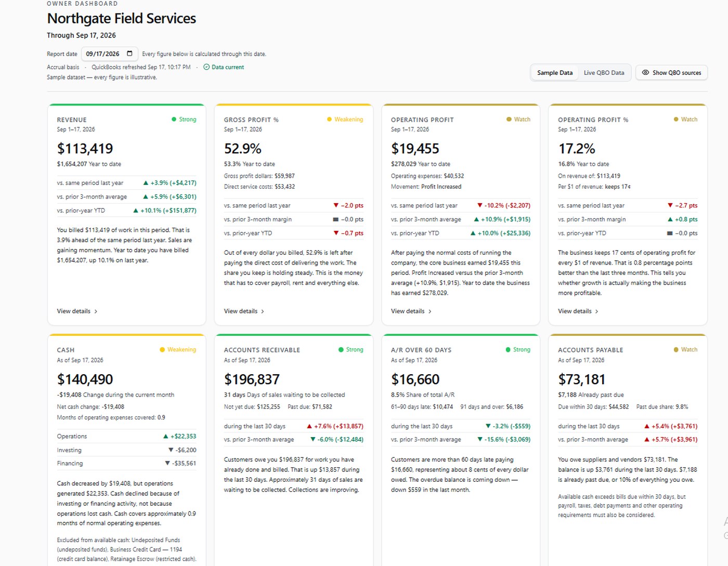This screenshot has width=728, height=566.
Task: Click the up arrow beside Operations +$22,353
Action: [x=166, y=437]
